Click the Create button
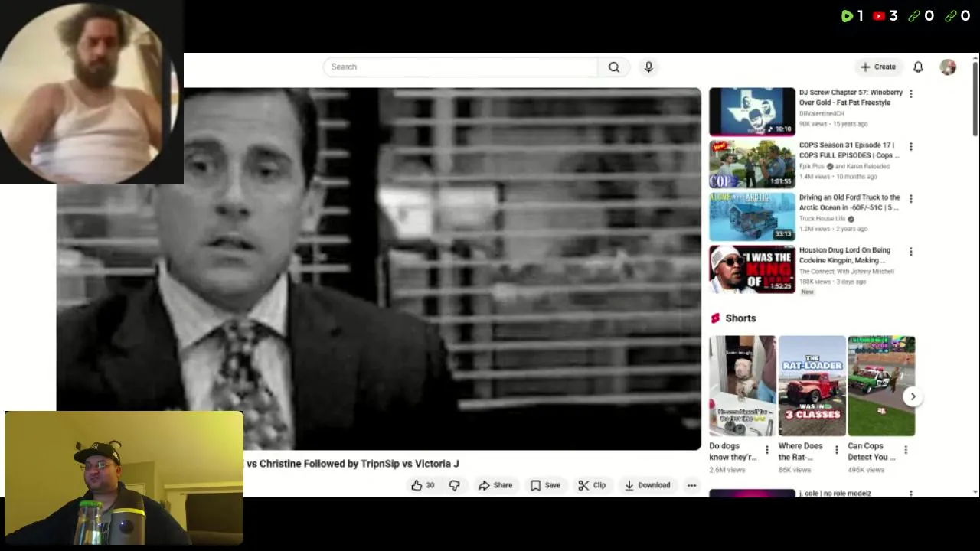Viewport: 980px width, 551px height. [878, 67]
